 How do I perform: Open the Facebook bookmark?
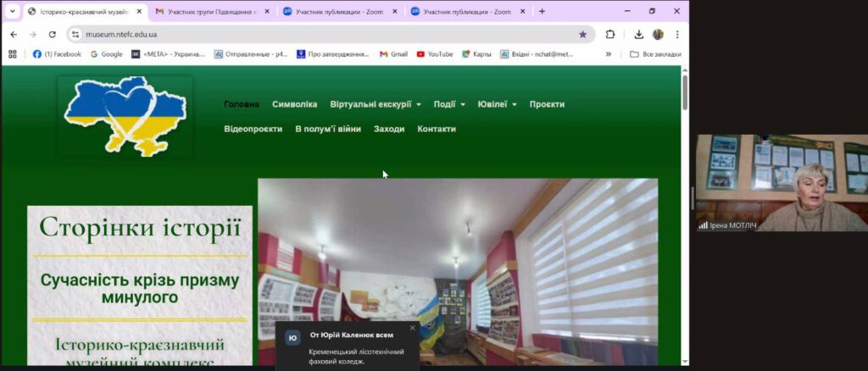point(57,54)
